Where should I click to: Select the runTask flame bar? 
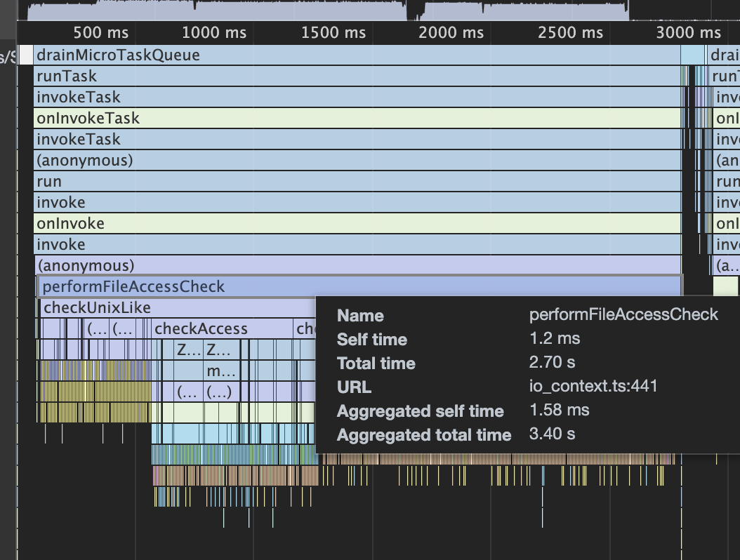(x=357, y=76)
